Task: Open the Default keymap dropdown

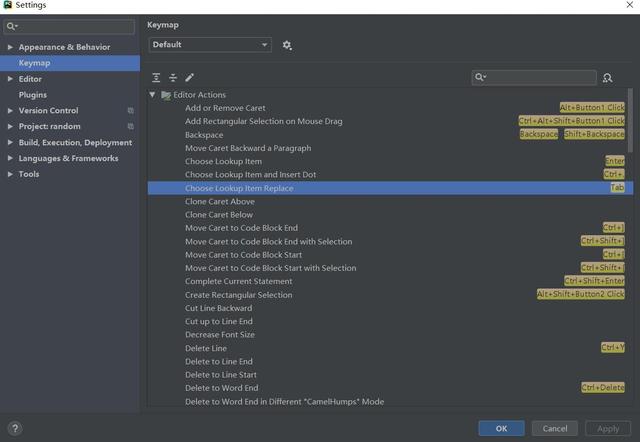Action: (210, 44)
